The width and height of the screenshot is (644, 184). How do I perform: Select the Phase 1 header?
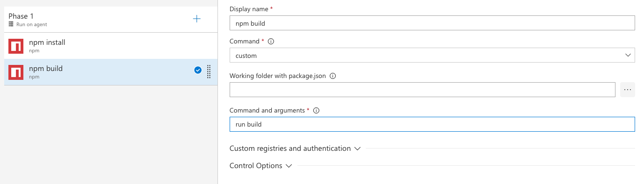[111, 19]
